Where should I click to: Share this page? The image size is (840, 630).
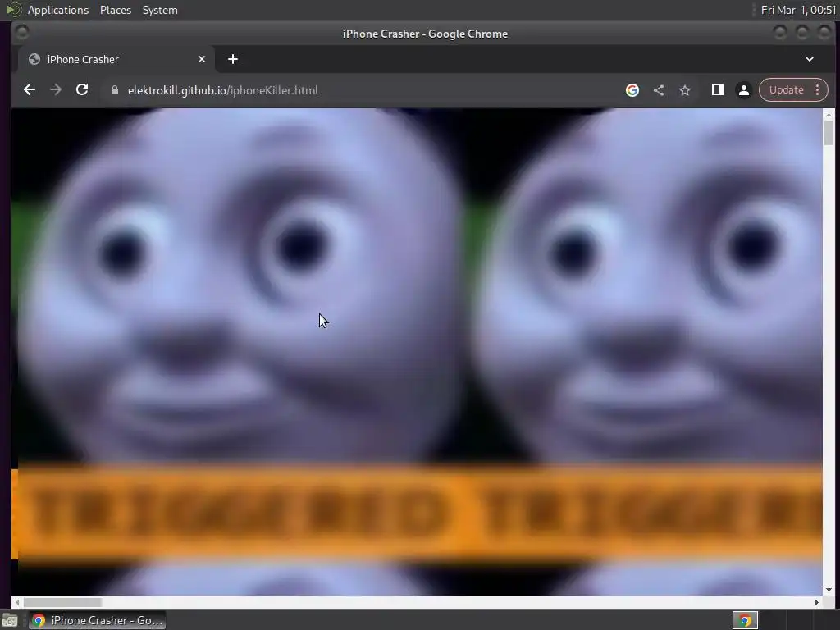[x=659, y=90]
